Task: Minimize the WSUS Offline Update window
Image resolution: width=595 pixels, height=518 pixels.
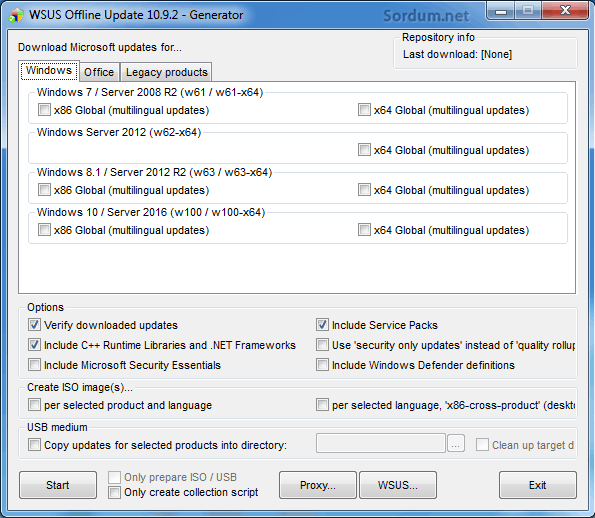Action: [501, 11]
